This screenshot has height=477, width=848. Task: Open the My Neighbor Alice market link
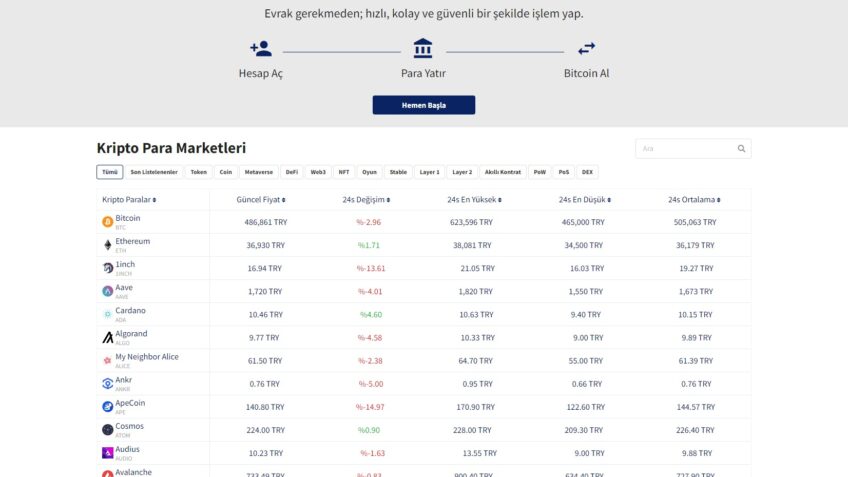click(147, 357)
